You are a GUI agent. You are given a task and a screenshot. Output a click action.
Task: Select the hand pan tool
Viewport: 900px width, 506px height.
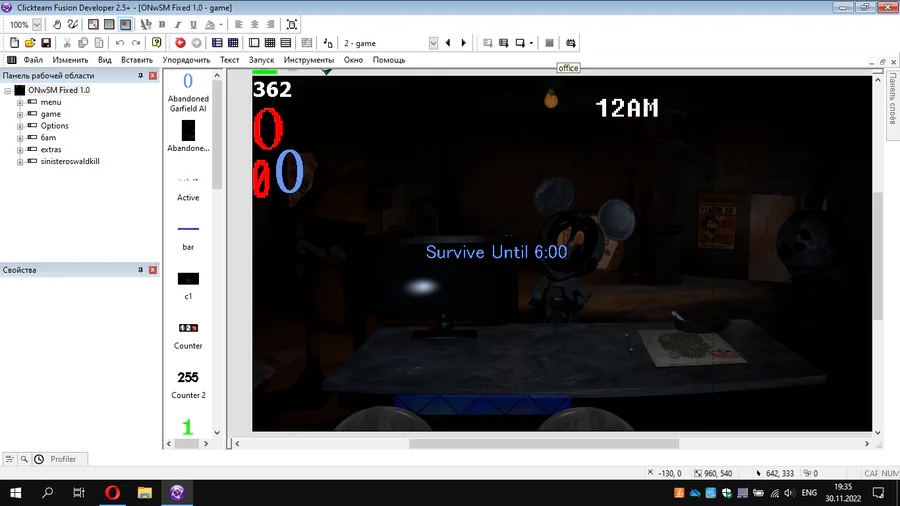tap(57, 25)
